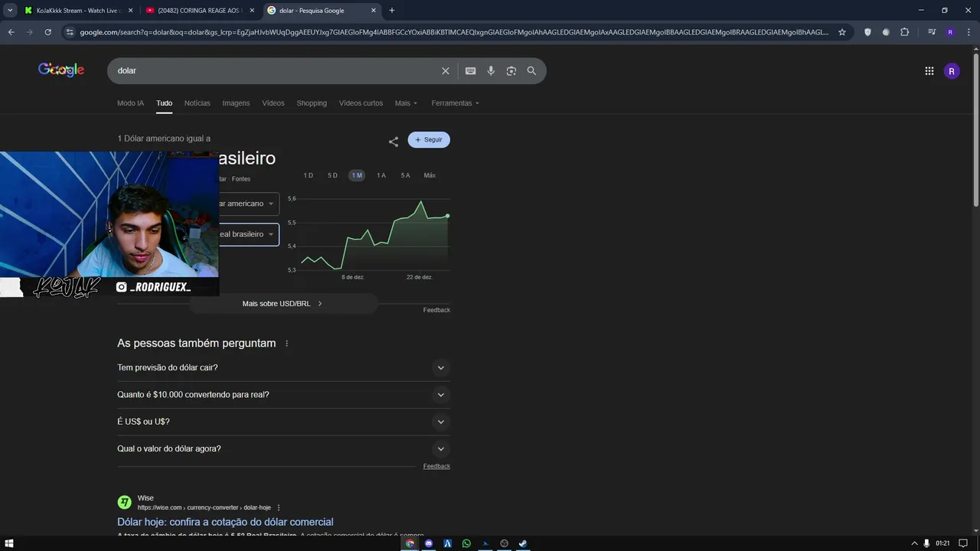
Task: Click the Seguir button
Action: 429,140
